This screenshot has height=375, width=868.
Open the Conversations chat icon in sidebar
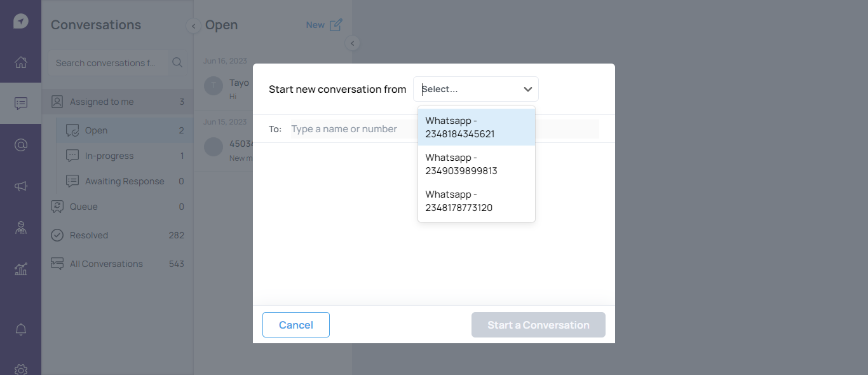click(21, 103)
